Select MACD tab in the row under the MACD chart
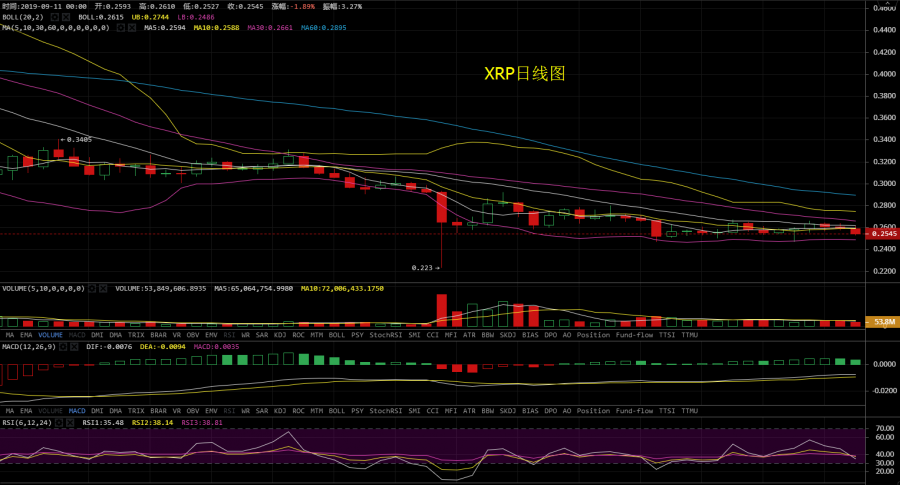This screenshot has height=485, width=900. pos(77,411)
